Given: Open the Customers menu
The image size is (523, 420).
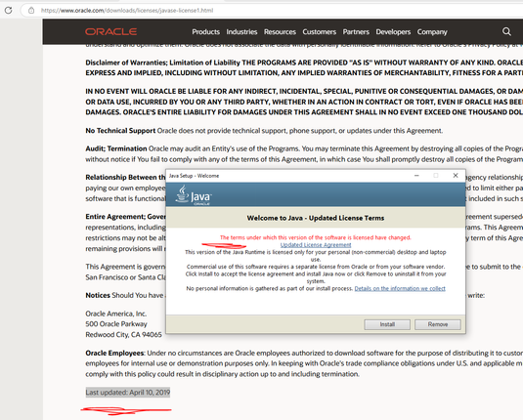Looking at the screenshot, I should coord(320,32).
